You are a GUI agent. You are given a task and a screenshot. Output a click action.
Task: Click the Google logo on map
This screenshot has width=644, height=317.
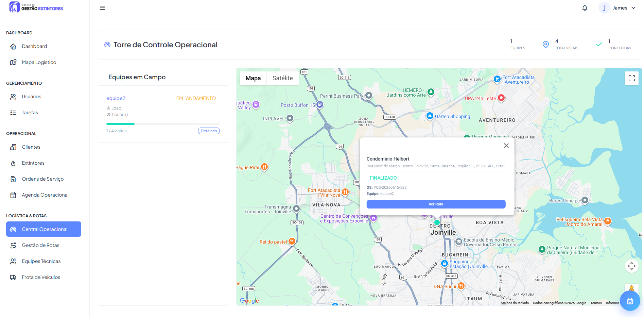[249, 301]
